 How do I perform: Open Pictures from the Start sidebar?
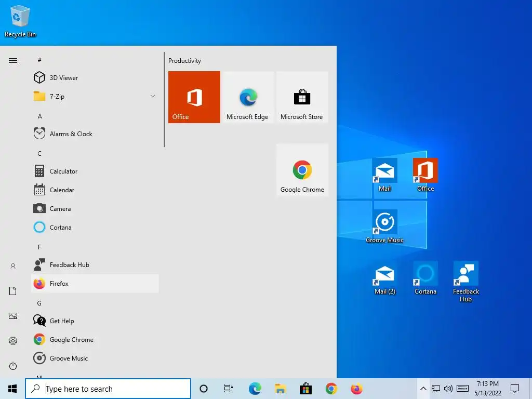click(13, 316)
